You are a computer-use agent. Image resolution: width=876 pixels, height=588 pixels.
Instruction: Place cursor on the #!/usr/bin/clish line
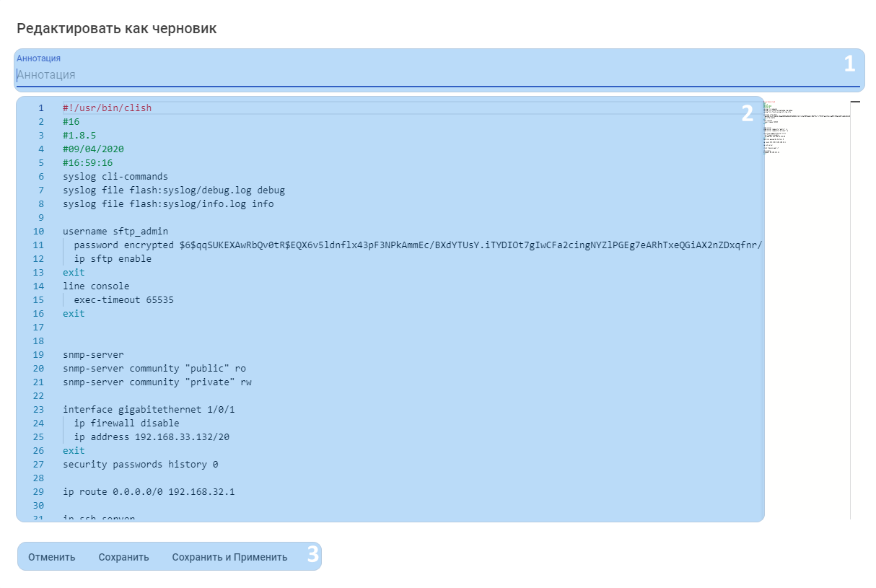pyautogui.click(x=107, y=108)
